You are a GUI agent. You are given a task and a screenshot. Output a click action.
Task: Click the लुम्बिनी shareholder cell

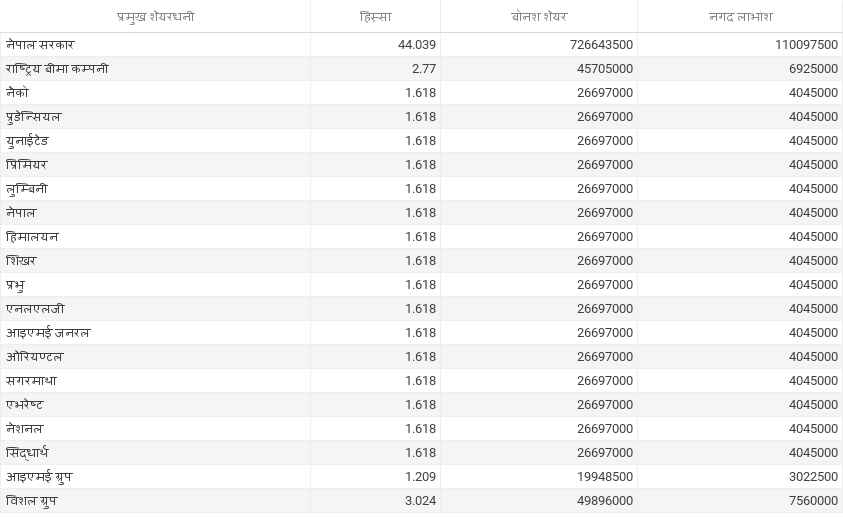pos(27,189)
